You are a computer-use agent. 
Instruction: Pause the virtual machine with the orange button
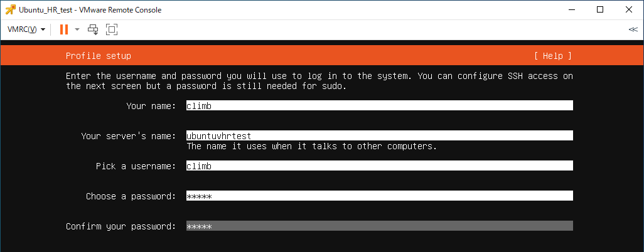[63, 29]
